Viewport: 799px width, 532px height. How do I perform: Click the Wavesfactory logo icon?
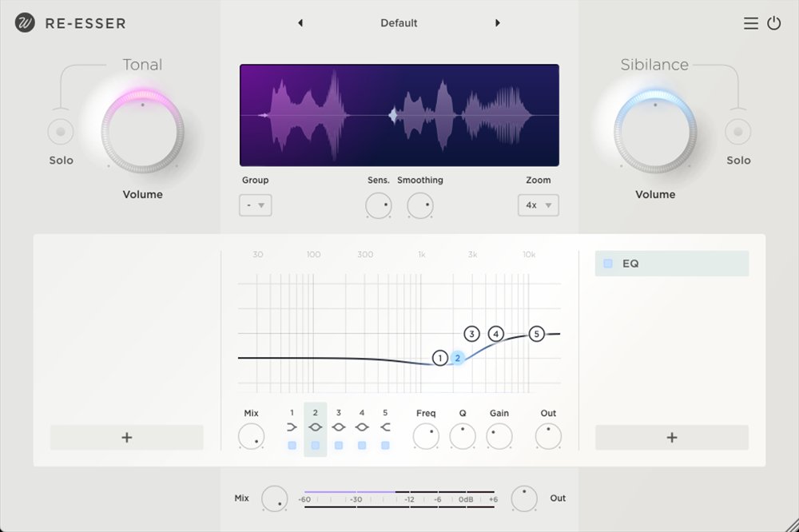click(x=25, y=23)
